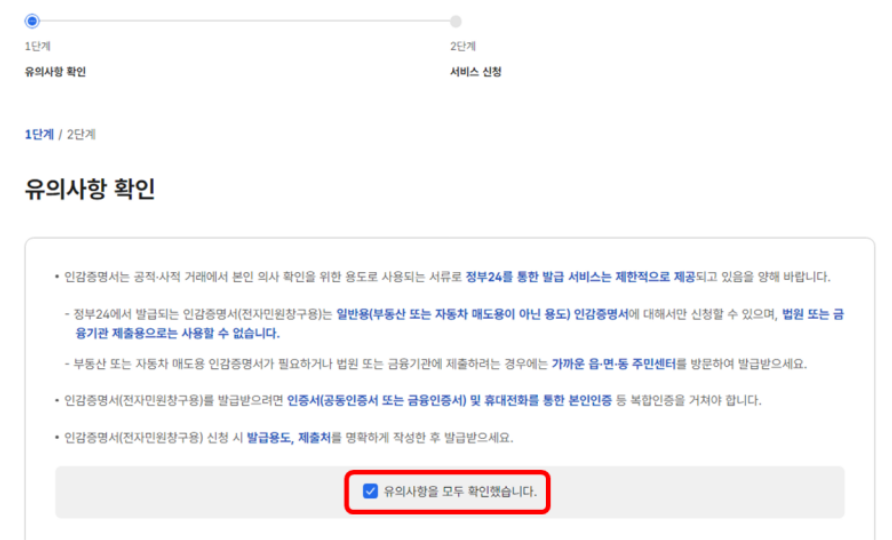Select the 2단계 step indicator dot
The image size is (892, 540).
tap(456, 22)
